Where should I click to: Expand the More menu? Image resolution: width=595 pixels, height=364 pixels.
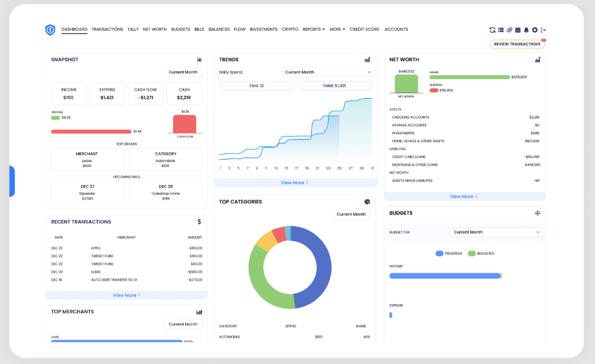pyautogui.click(x=337, y=29)
